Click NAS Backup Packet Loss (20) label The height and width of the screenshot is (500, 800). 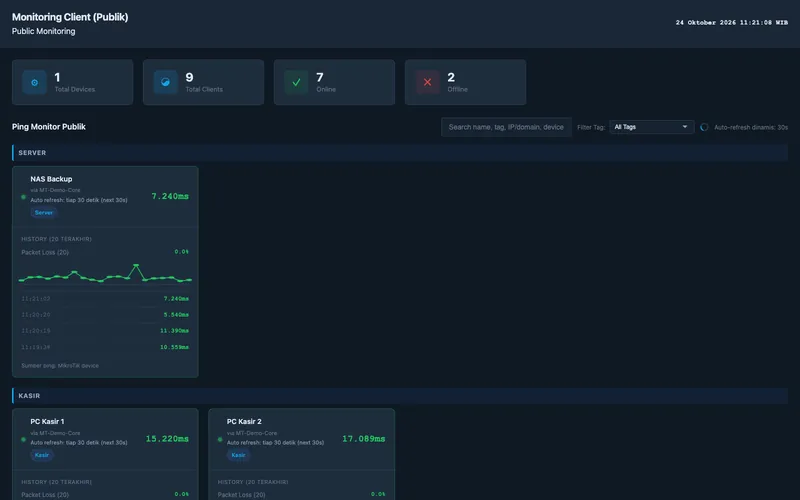pos(45,252)
